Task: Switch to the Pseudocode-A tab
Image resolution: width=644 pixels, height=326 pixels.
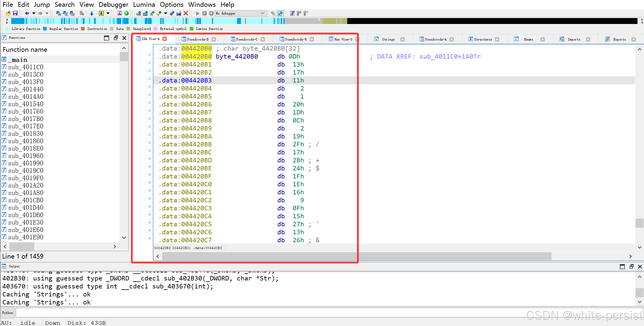Action: [x=435, y=39]
